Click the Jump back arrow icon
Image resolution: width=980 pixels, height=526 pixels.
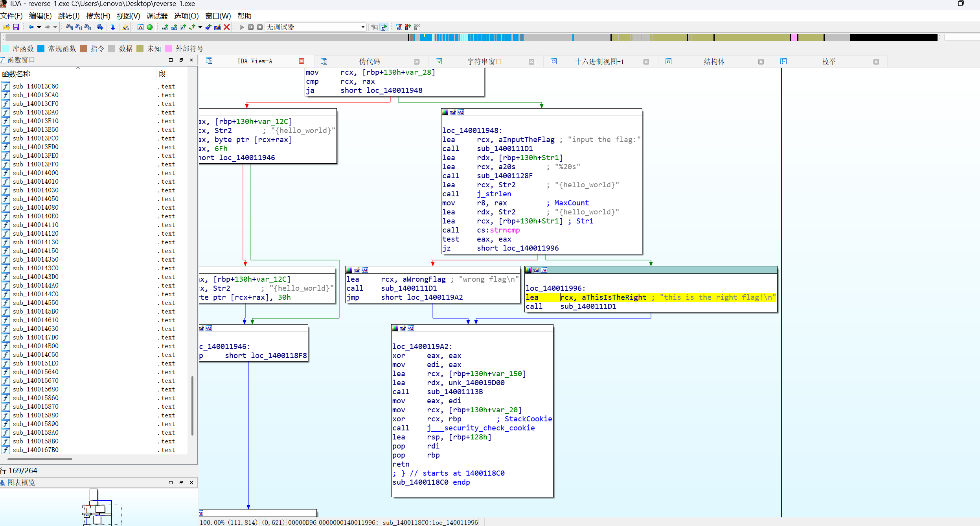(31, 27)
